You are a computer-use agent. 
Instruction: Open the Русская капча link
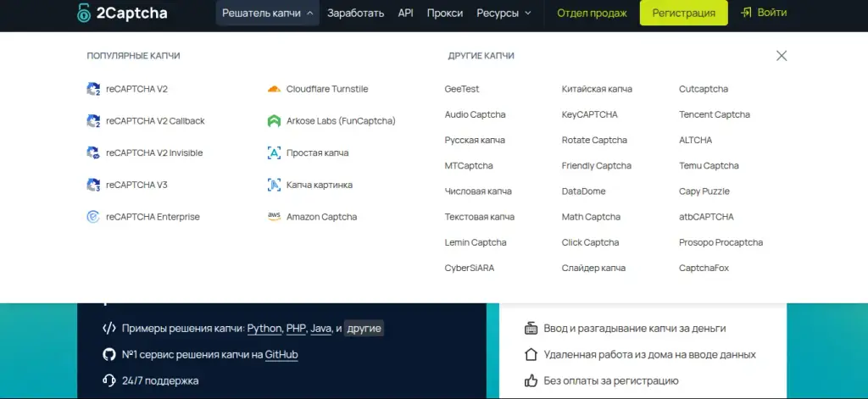click(x=475, y=140)
